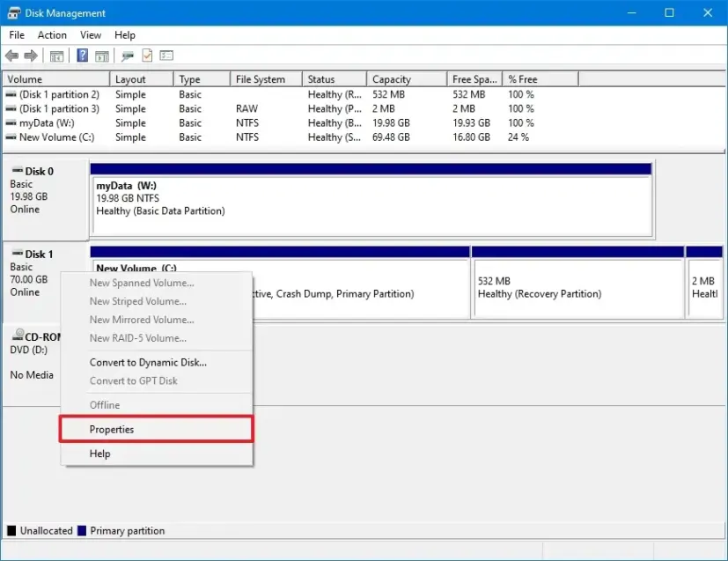Open the Action menu
This screenshot has height=561, width=728.
point(52,35)
